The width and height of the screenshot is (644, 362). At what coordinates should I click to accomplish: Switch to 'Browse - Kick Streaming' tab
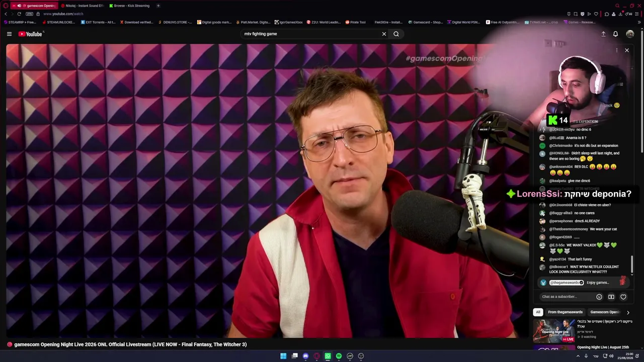pyautogui.click(x=130, y=6)
